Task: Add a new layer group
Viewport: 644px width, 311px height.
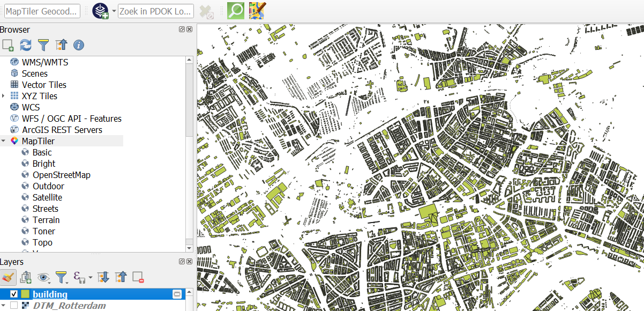Action: [x=25, y=278]
